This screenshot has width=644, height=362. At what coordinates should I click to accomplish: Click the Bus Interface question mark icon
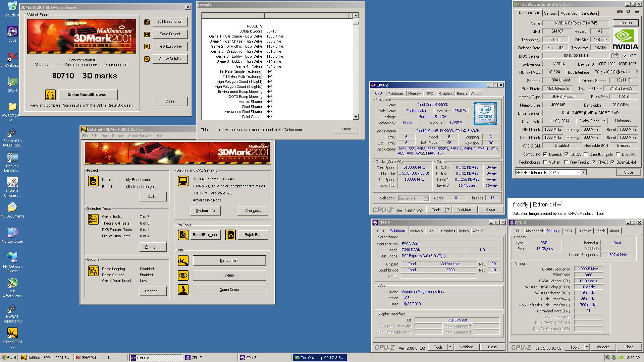[x=637, y=72]
